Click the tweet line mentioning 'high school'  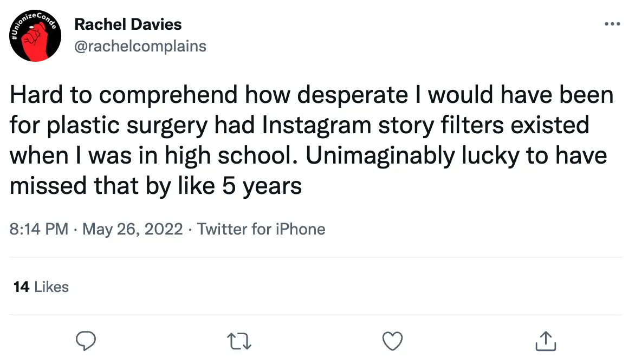[x=308, y=156]
